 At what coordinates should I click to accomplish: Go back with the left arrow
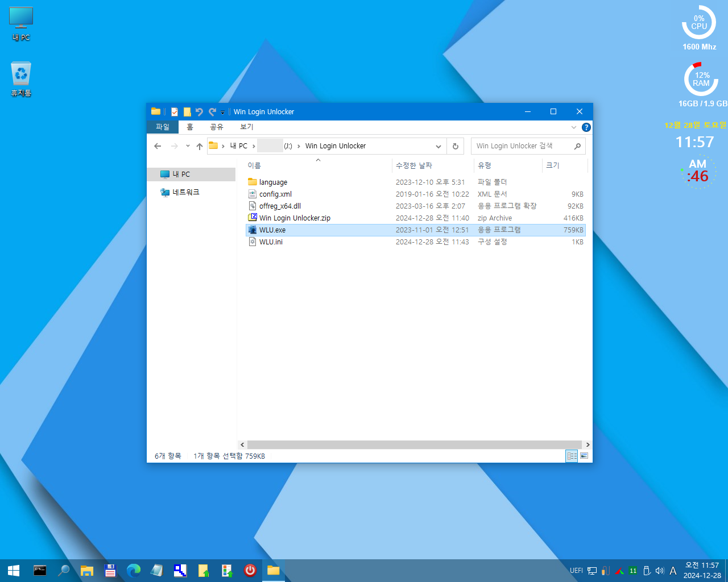[x=158, y=146]
